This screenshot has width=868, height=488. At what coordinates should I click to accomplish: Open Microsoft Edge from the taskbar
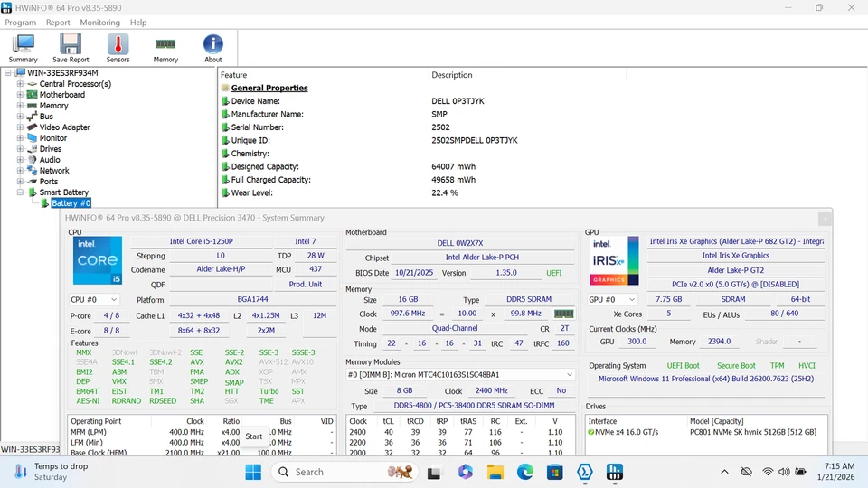coord(525,472)
